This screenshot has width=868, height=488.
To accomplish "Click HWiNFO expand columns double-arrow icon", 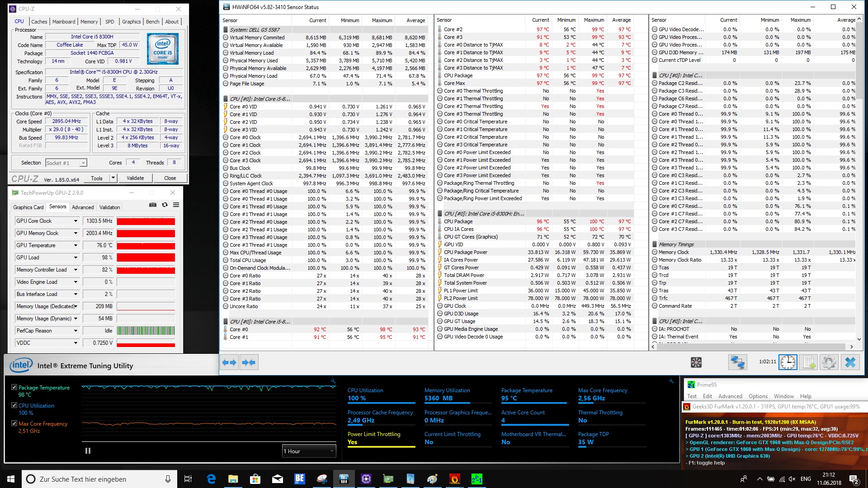I will pyautogui.click(x=229, y=362).
